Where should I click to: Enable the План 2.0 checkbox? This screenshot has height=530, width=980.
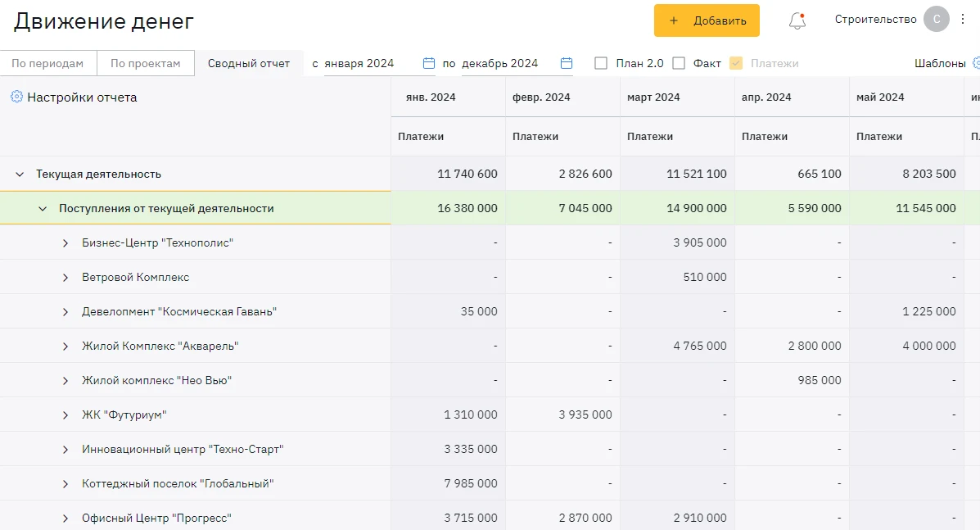(601, 63)
